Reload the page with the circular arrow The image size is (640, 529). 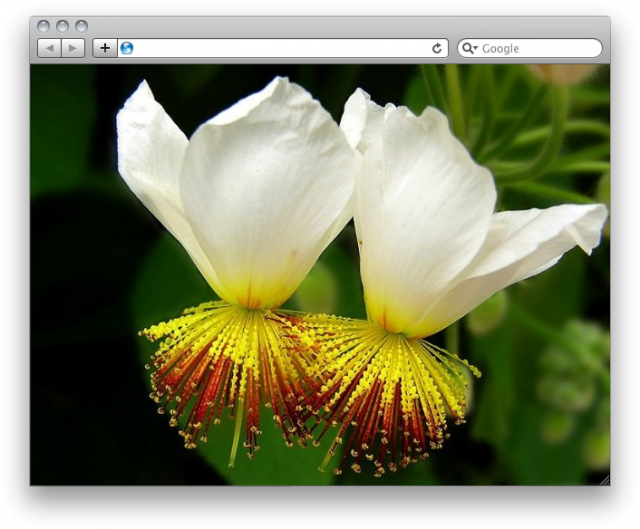click(x=437, y=48)
